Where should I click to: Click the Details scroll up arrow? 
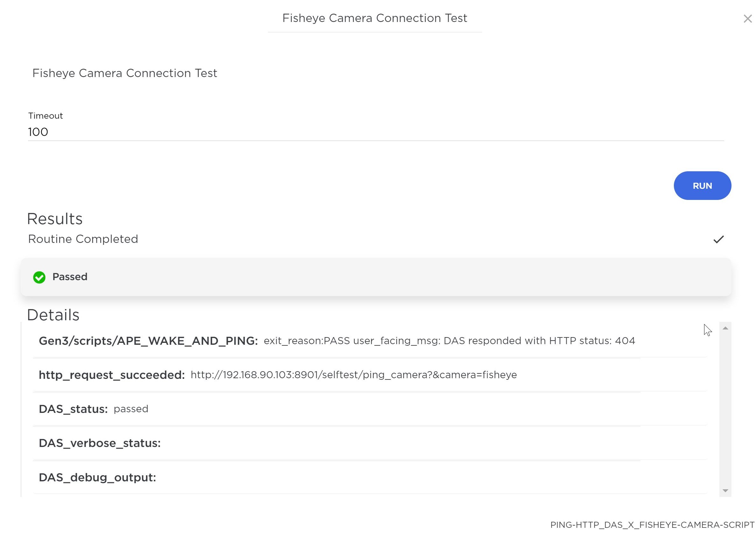click(x=725, y=328)
